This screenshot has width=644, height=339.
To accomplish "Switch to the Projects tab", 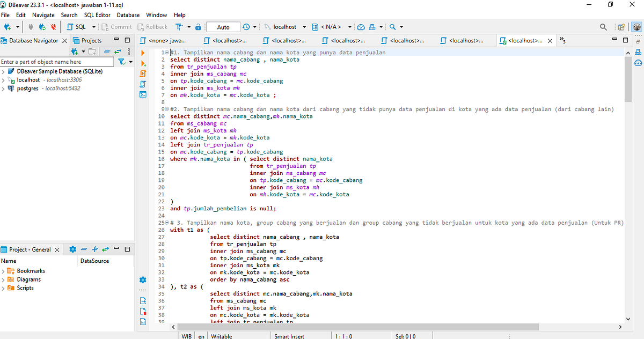I will [x=92, y=40].
